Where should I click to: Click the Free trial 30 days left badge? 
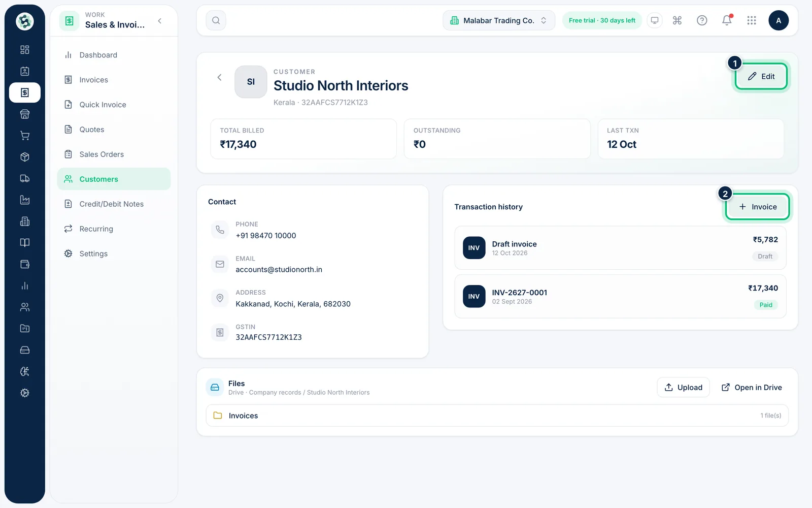pyautogui.click(x=602, y=20)
